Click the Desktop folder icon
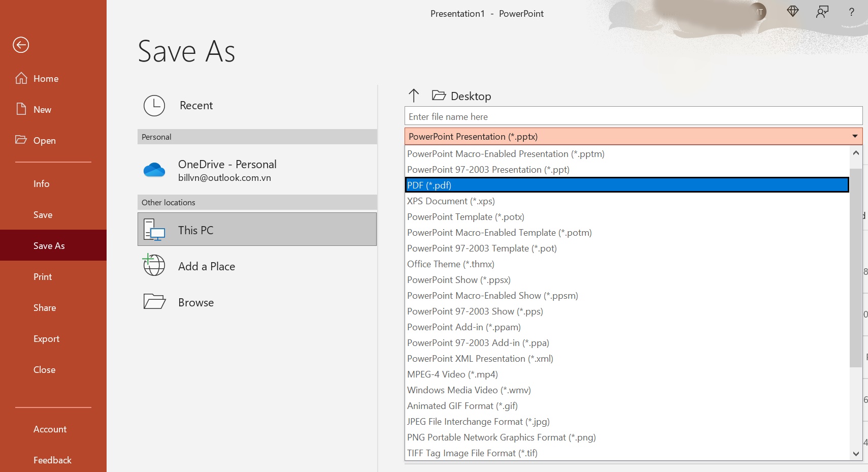 [x=439, y=95]
